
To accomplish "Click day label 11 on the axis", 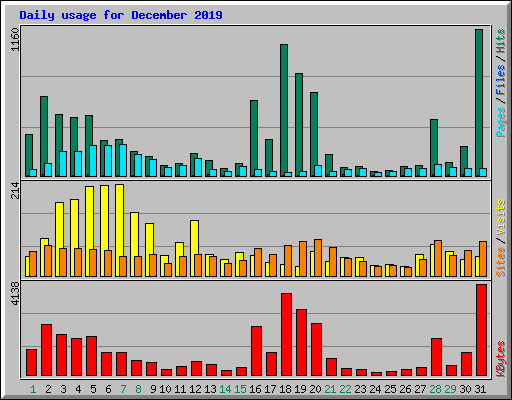I will click(180, 389).
